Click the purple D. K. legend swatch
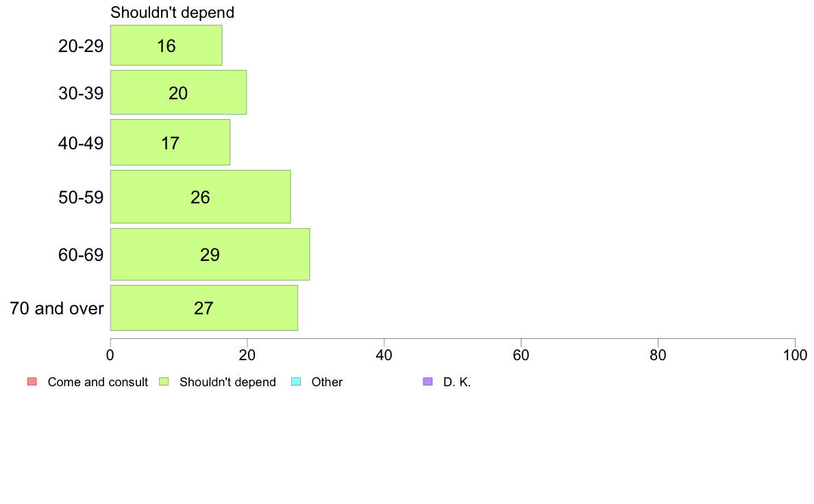The image size is (814, 504). [428, 382]
